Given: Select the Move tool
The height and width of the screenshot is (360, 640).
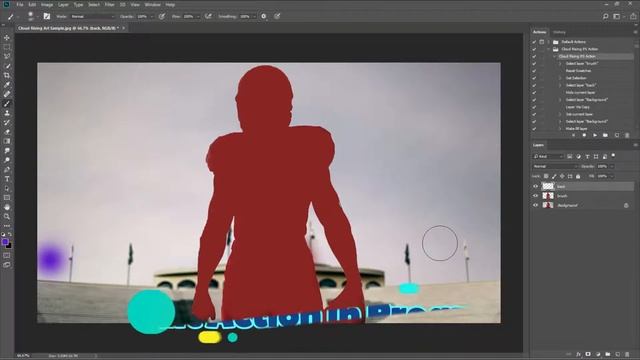Looking at the screenshot, I should click(x=7, y=38).
